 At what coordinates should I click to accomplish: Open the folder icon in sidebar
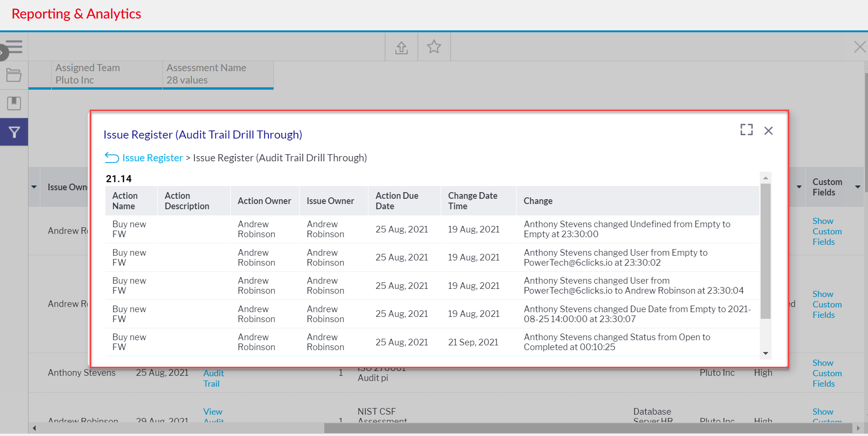pyautogui.click(x=14, y=75)
